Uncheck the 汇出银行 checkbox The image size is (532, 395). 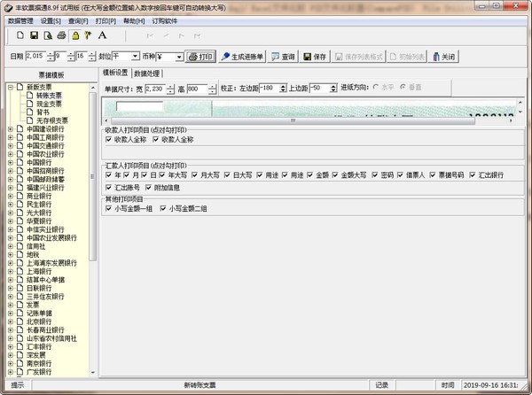coord(473,174)
